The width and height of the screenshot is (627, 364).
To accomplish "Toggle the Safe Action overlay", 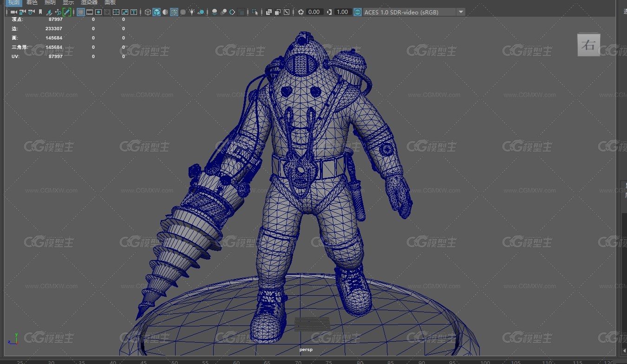I will [x=125, y=12].
